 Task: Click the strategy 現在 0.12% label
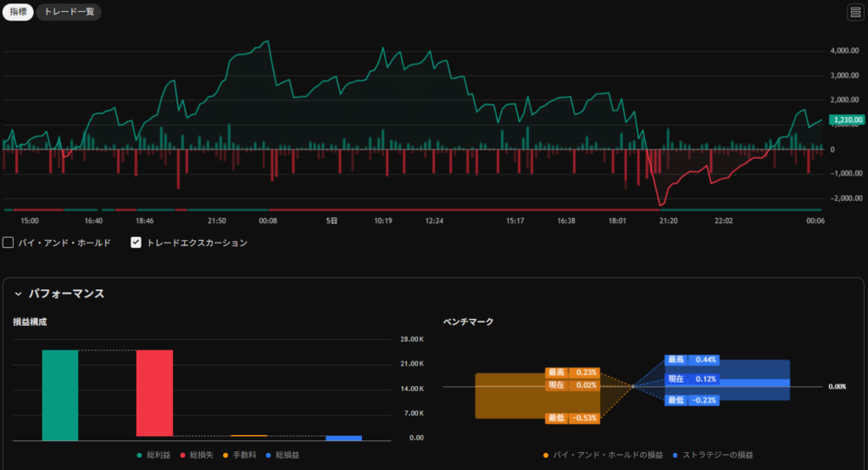[693, 379]
